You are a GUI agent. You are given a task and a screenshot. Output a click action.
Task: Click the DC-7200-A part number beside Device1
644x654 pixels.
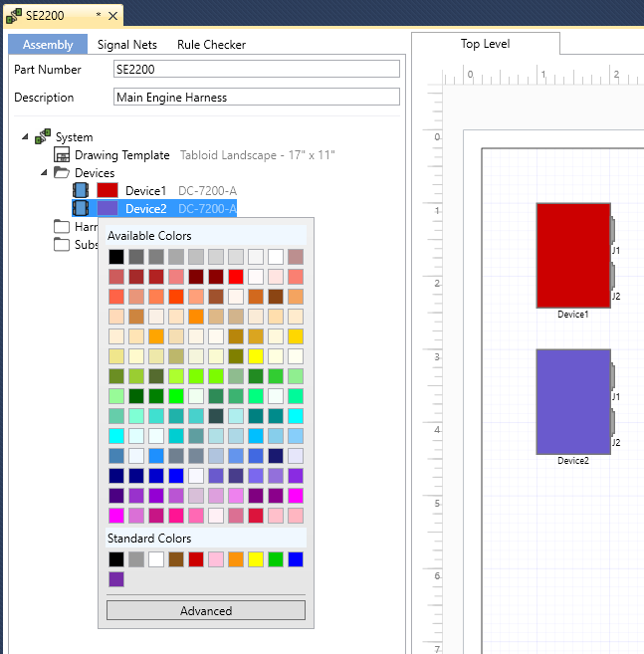207,190
